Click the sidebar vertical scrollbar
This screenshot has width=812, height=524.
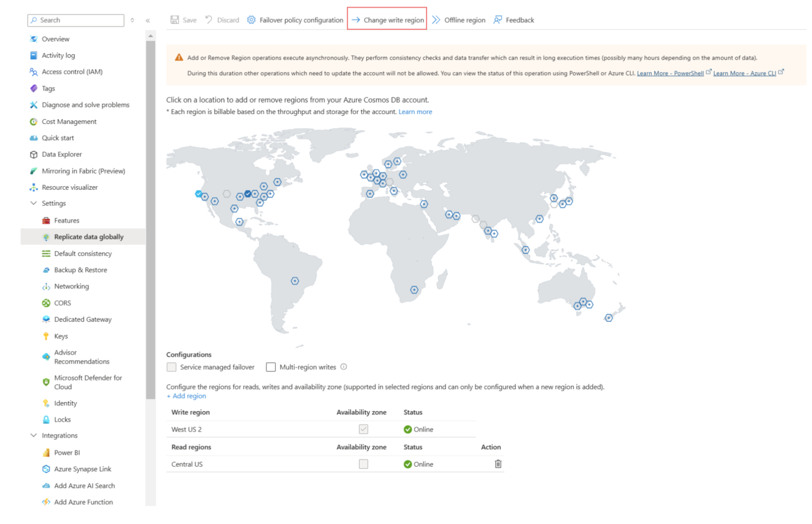150,220
